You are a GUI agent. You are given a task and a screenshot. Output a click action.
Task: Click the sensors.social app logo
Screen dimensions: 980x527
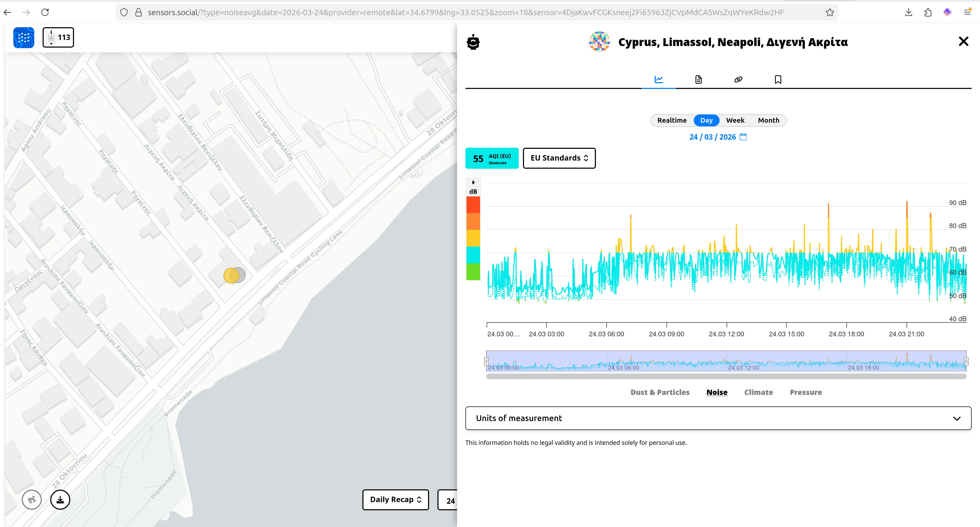(x=24, y=37)
